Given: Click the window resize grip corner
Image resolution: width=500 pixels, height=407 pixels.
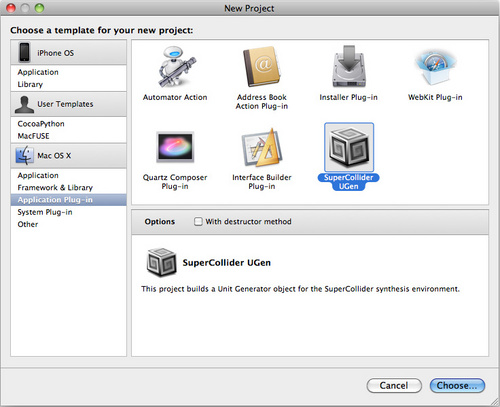Looking at the screenshot, I should 495,402.
